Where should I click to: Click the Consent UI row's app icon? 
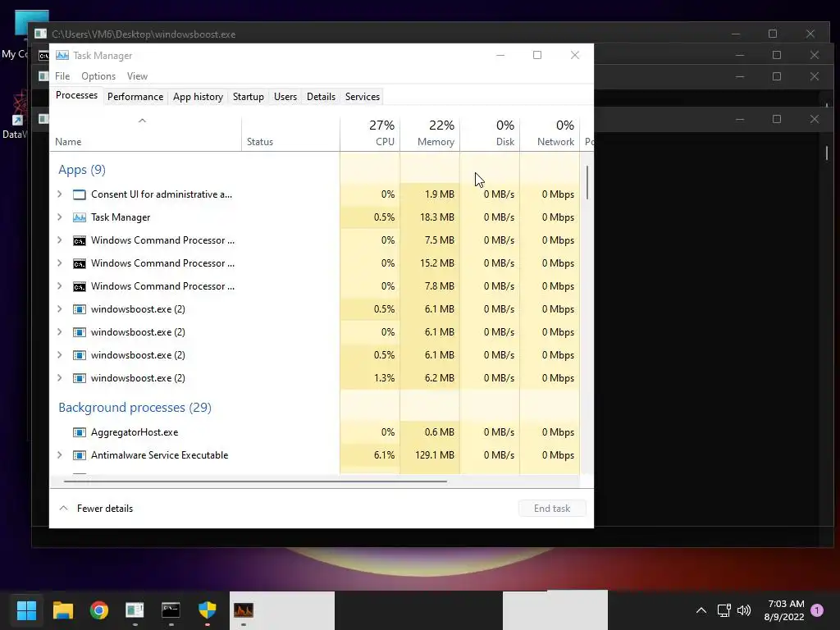click(80, 194)
